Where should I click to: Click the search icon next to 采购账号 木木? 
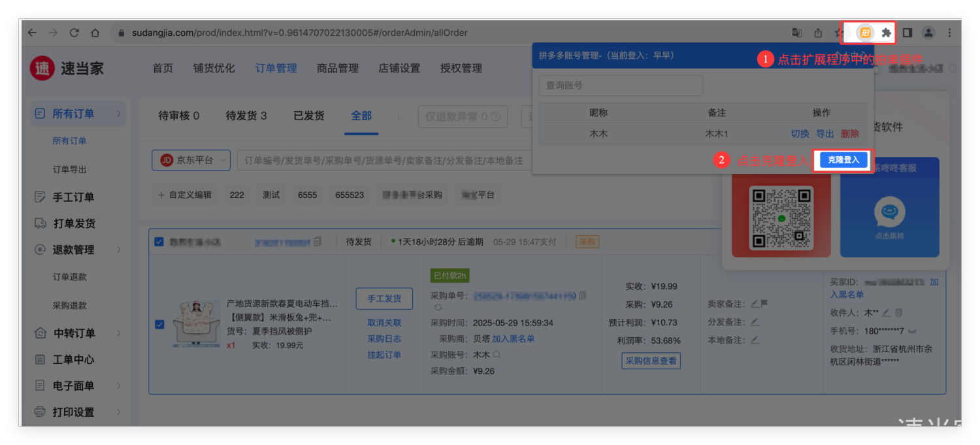[497, 355]
